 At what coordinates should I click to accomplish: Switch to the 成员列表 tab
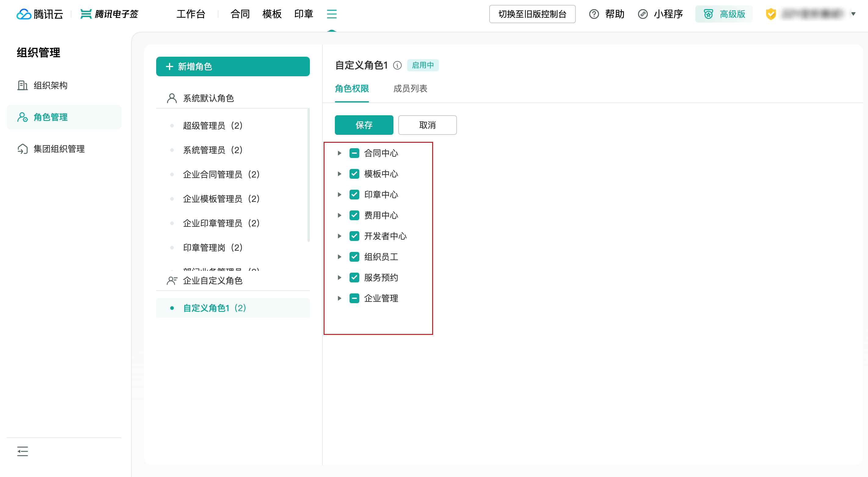[x=410, y=88]
